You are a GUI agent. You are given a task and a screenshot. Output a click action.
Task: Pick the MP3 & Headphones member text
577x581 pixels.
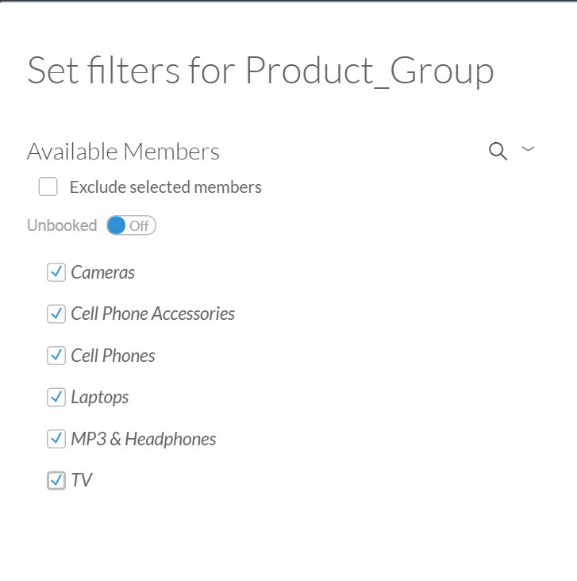143,439
